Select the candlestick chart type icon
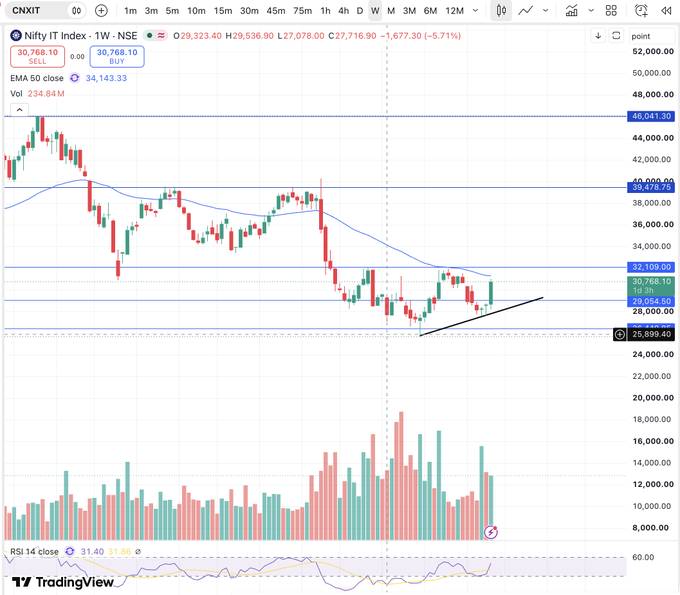This screenshot has width=680, height=595. click(501, 10)
